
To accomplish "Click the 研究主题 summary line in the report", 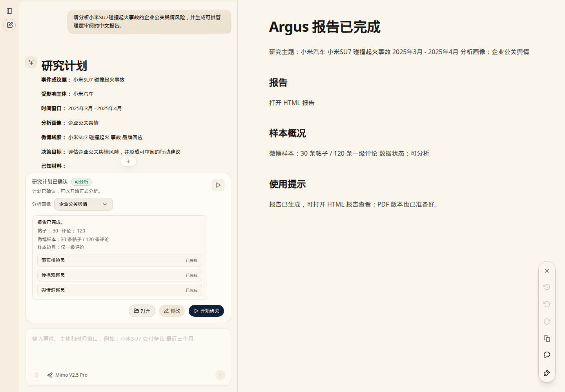I will click(399, 52).
